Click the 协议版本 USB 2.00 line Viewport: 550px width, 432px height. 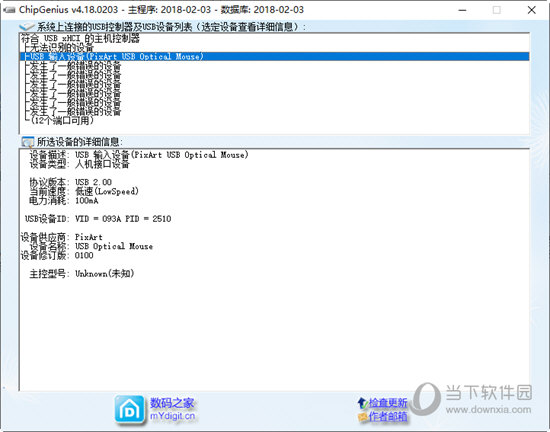pos(71,182)
